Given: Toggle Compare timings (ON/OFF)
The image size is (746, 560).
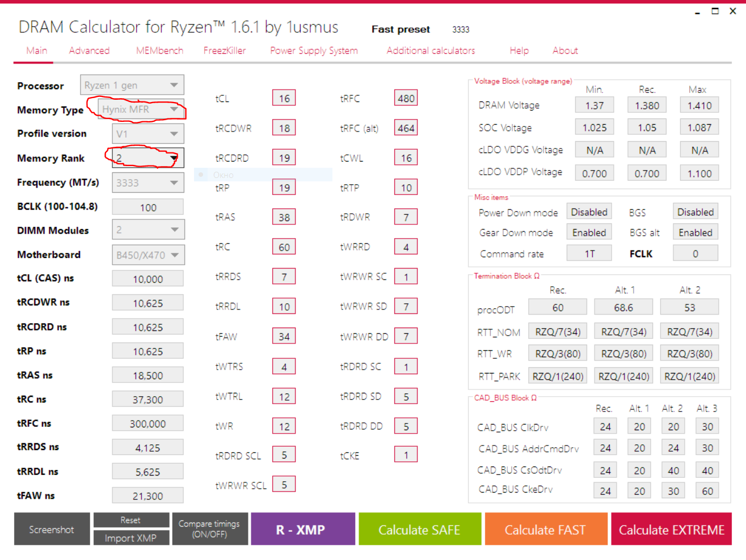Looking at the screenshot, I should [x=209, y=529].
